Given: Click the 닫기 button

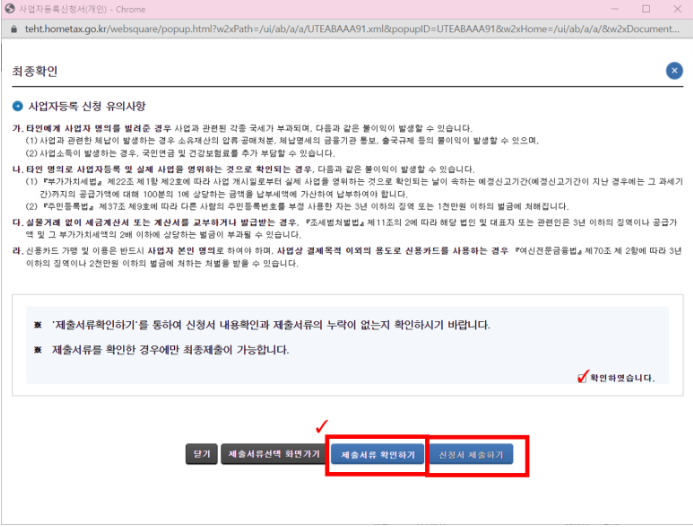Looking at the screenshot, I should (x=202, y=454).
